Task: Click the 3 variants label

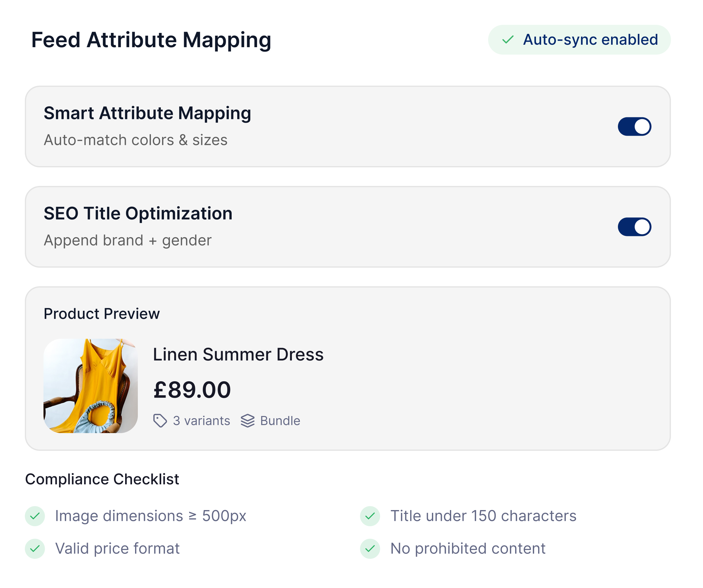Action: click(x=202, y=421)
